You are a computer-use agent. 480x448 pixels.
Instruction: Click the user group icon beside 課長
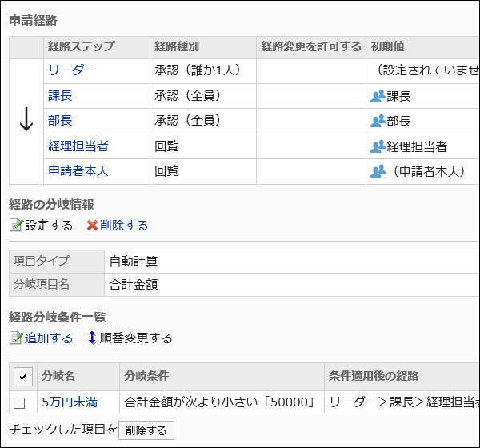point(378,96)
